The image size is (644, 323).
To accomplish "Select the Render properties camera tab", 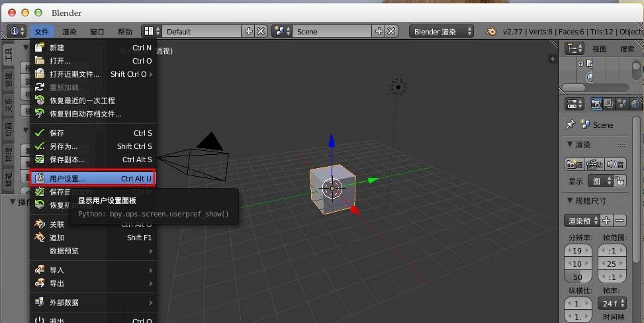I will 596,104.
